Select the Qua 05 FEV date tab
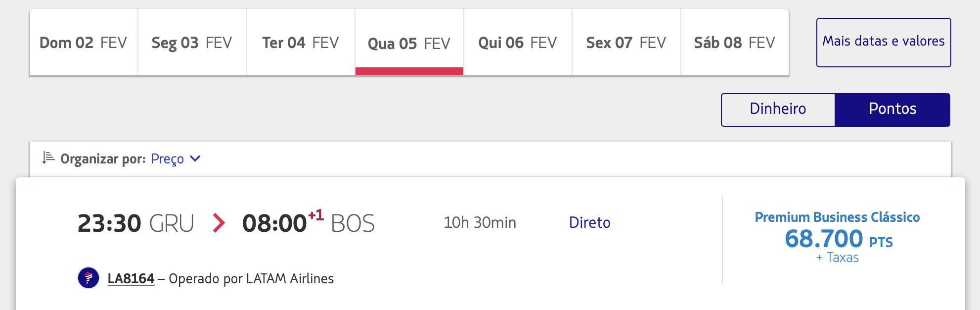Screen dimensions: 980x310 coord(409,43)
